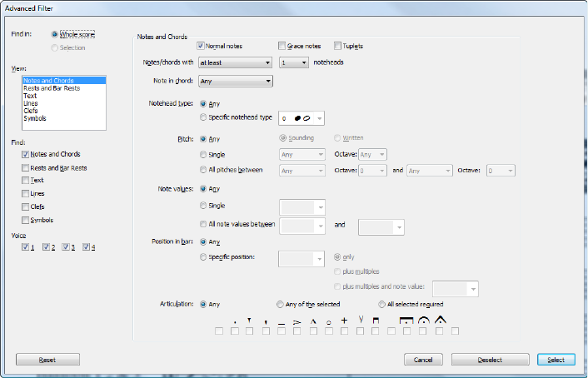Uncheck Normal notes checkbox

click(x=201, y=46)
